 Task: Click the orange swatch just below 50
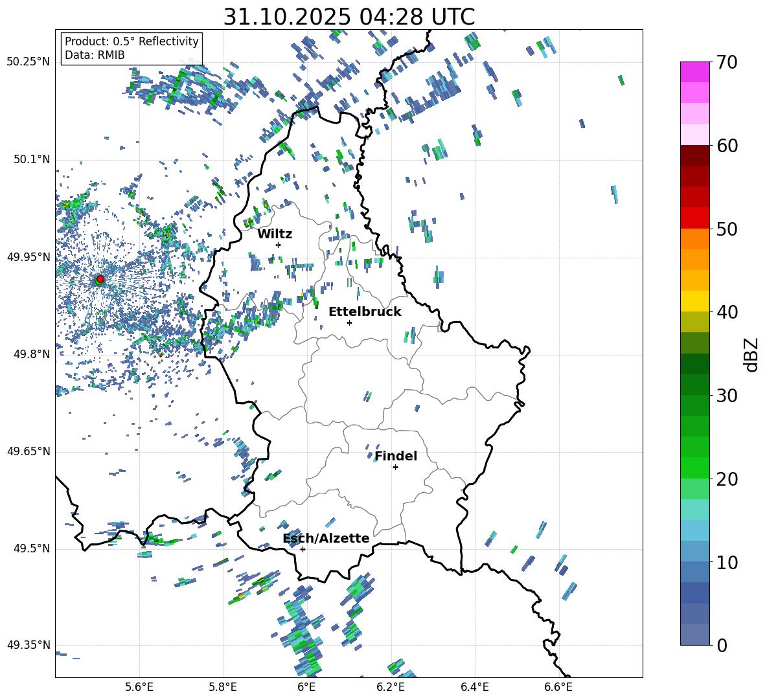pos(695,239)
